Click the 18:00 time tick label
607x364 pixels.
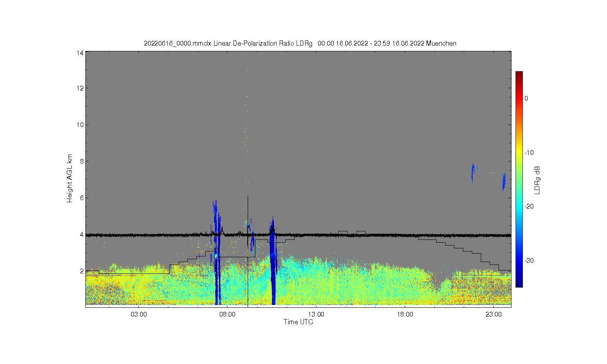405,315
